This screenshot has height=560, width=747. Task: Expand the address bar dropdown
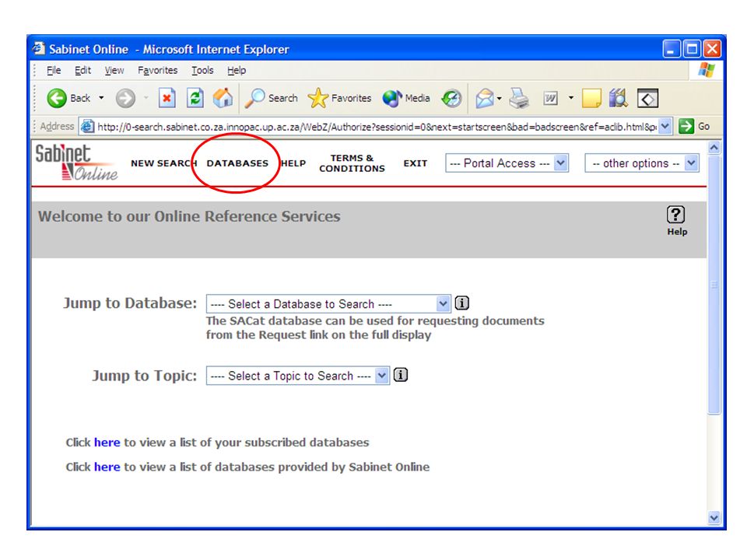pos(665,126)
